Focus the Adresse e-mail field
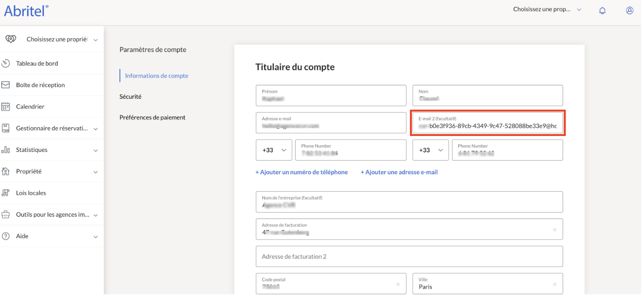The width and height of the screenshot is (644, 302). point(331,123)
